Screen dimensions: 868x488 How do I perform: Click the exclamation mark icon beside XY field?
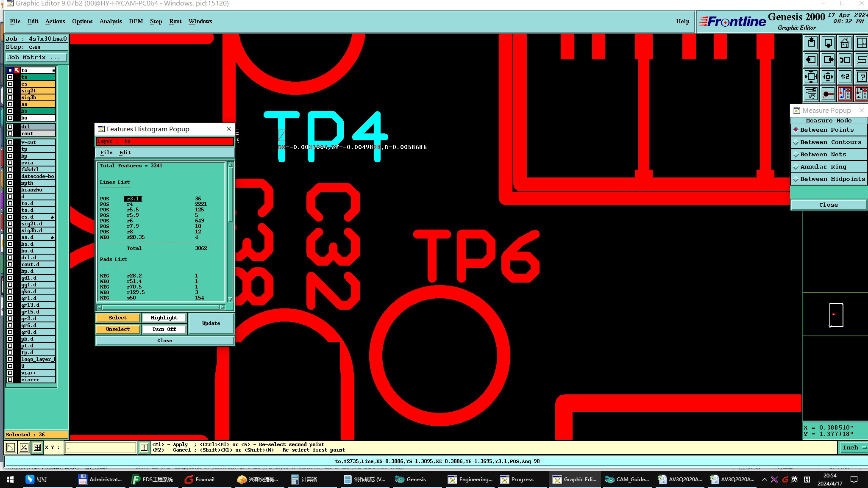pos(144,447)
